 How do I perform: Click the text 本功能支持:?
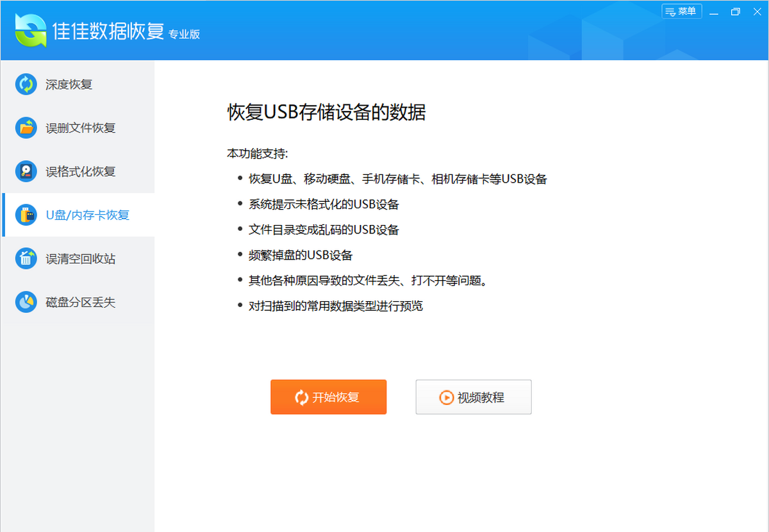258,154
